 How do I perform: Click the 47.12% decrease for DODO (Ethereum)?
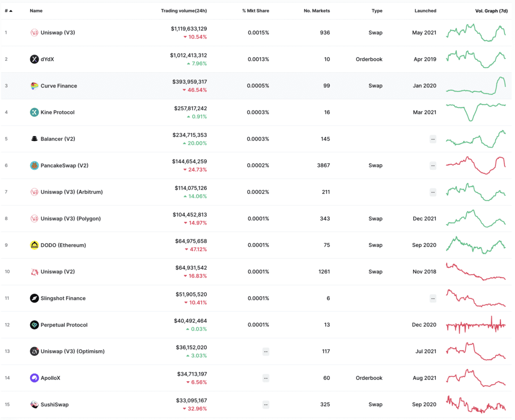pos(196,249)
